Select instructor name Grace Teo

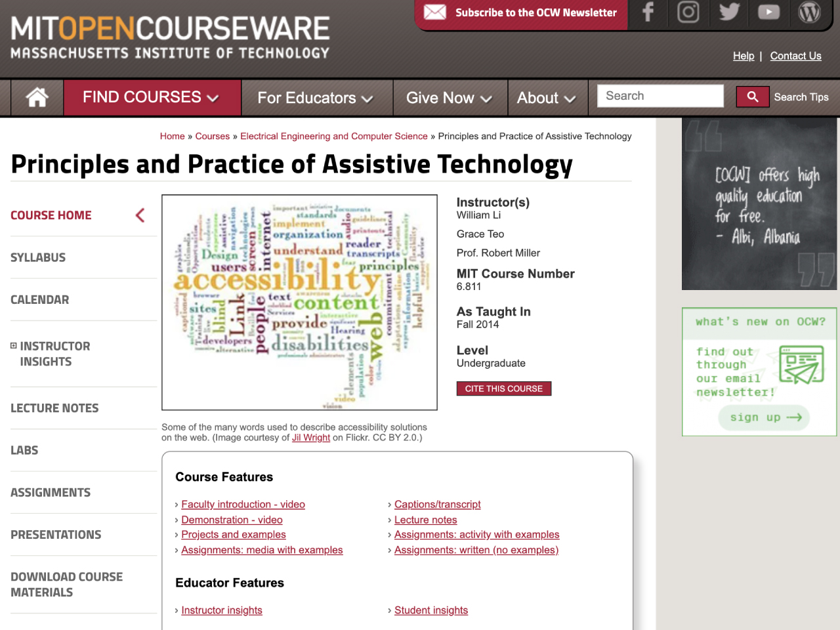(x=480, y=234)
